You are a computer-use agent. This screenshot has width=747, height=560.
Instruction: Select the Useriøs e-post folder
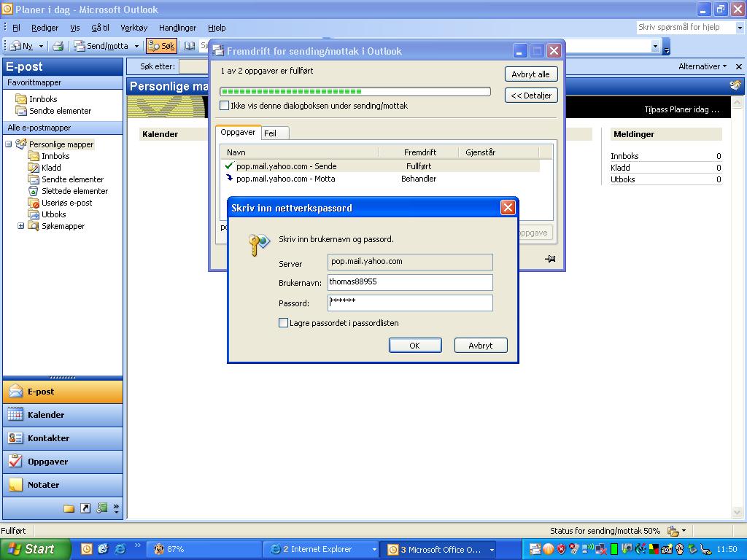tap(60, 203)
